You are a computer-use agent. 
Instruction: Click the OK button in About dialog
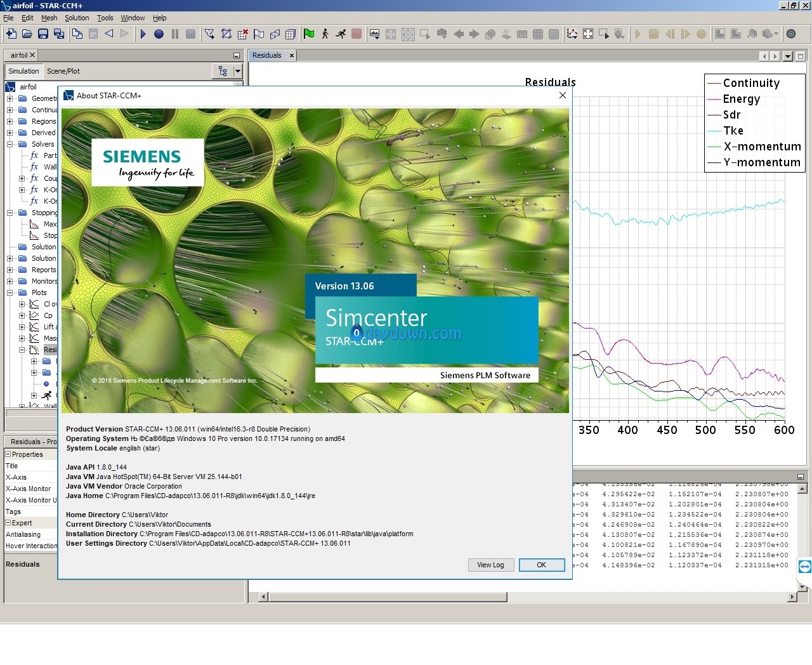point(541,565)
